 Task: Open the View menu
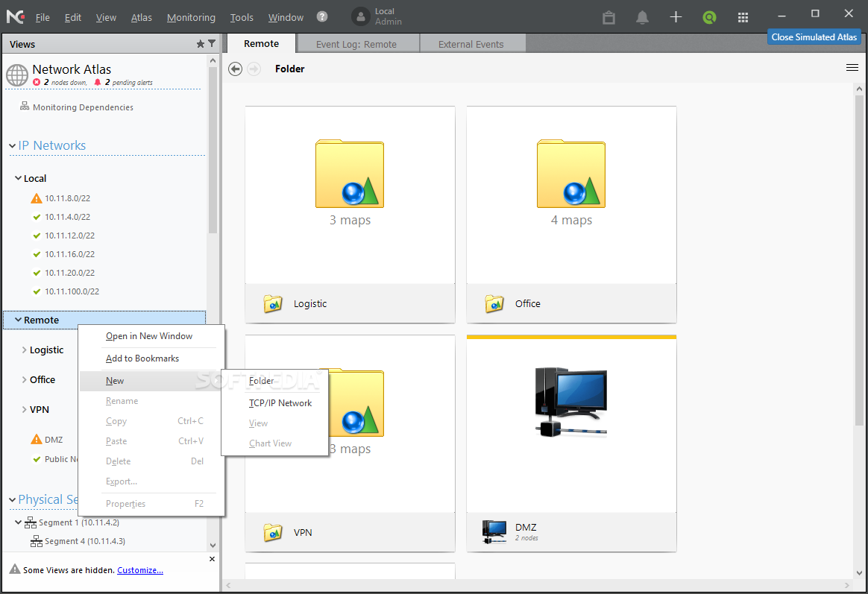[106, 18]
